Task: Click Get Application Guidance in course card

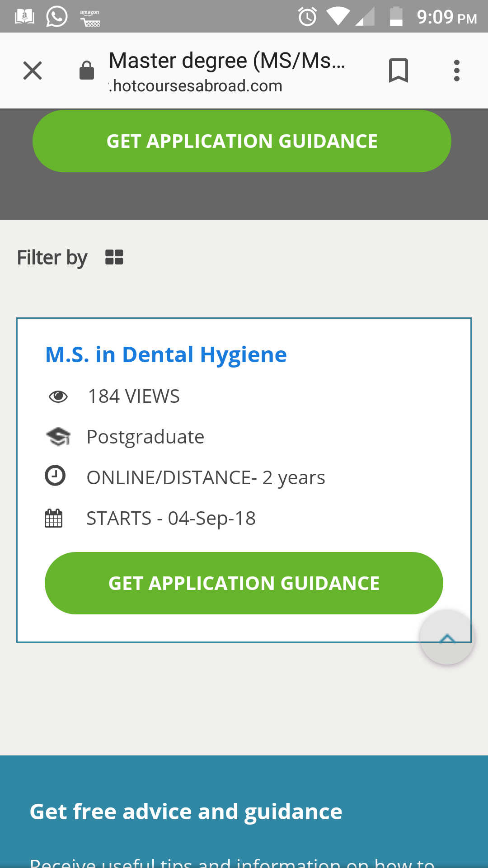Action: (x=244, y=583)
